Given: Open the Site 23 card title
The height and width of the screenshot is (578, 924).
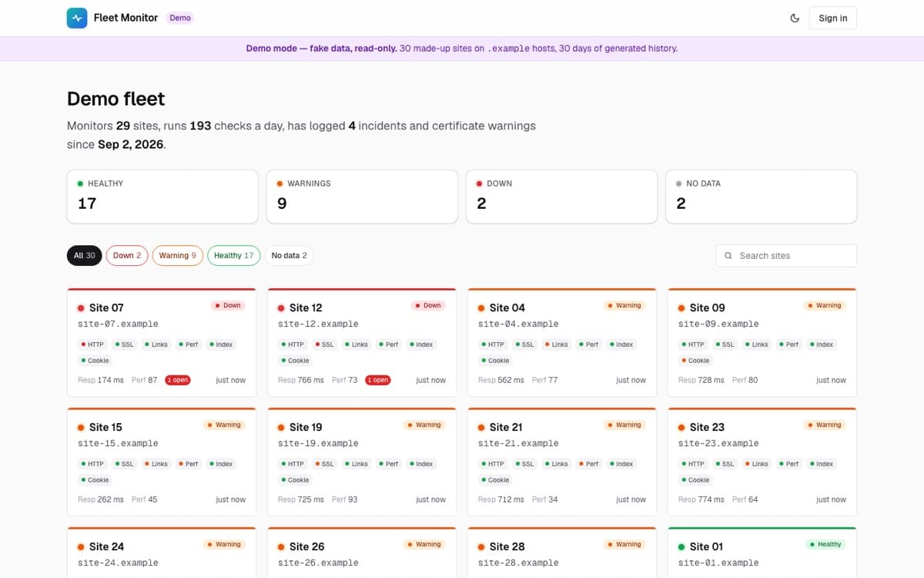Looking at the screenshot, I should (707, 427).
